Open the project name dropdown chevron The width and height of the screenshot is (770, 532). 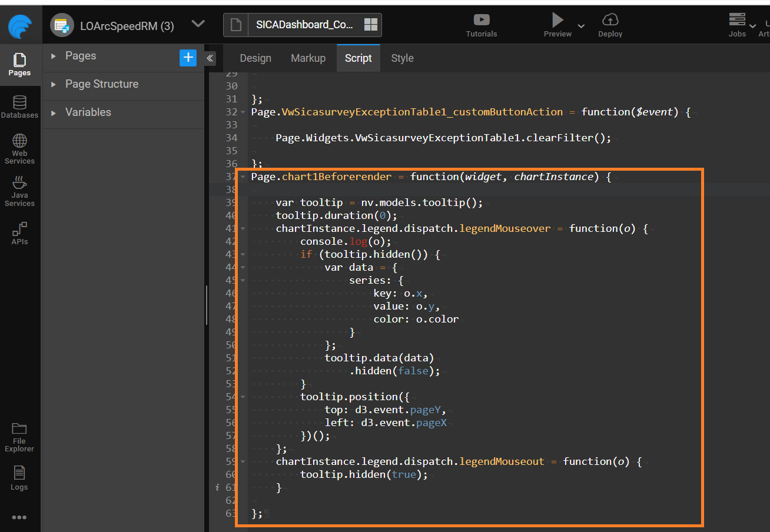(x=198, y=24)
